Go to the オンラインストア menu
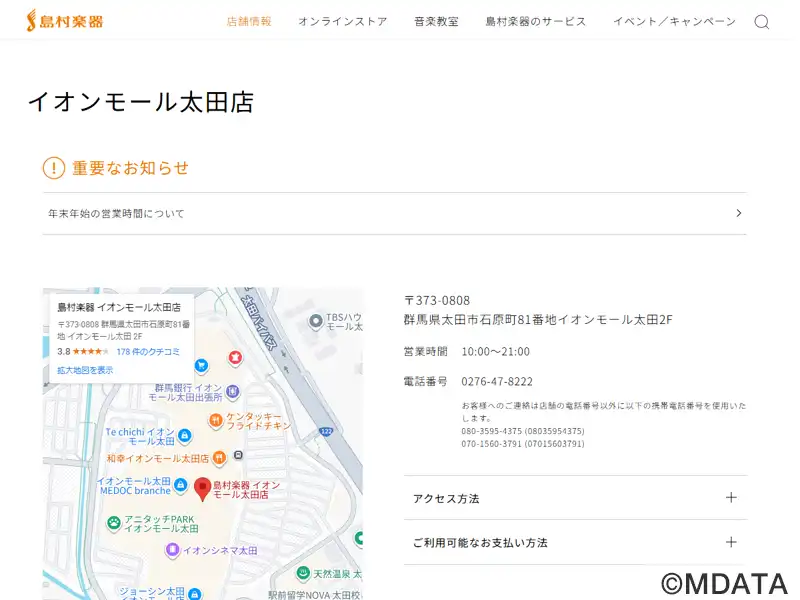 [x=342, y=21]
